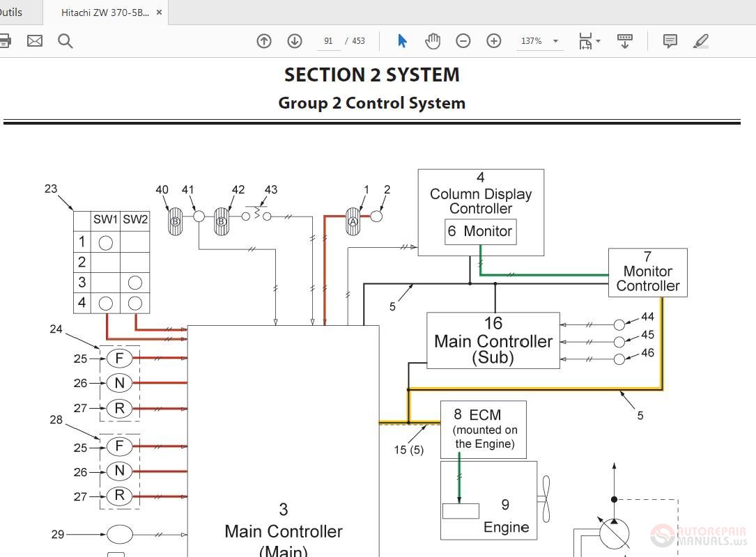Go to next page arrow
The width and height of the screenshot is (756, 557).
point(295,41)
